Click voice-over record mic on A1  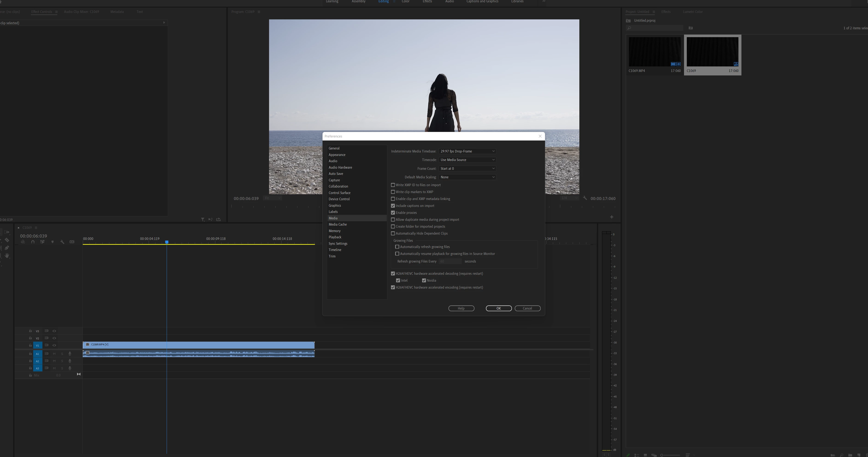click(70, 354)
